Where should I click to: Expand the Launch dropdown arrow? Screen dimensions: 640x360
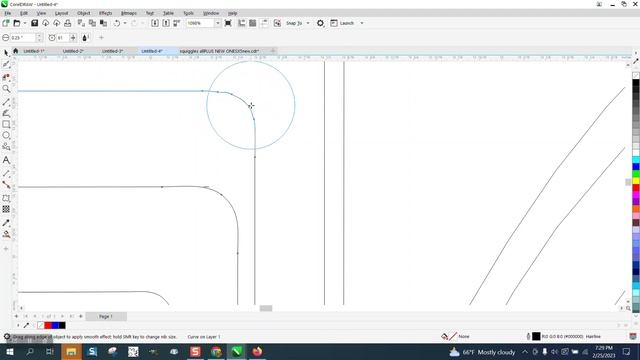coord(362,23)
